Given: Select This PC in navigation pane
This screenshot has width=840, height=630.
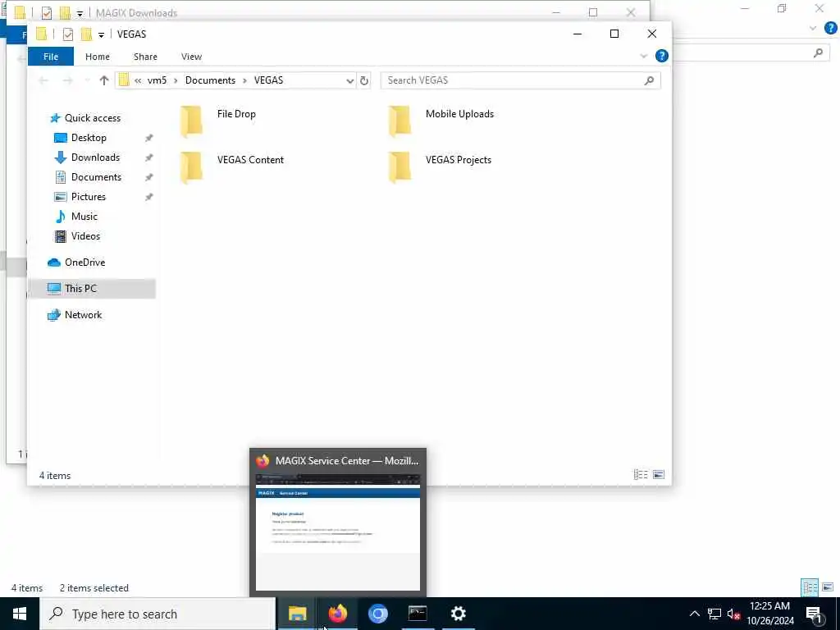Looking at the screenshot, I should click(80, 289).
